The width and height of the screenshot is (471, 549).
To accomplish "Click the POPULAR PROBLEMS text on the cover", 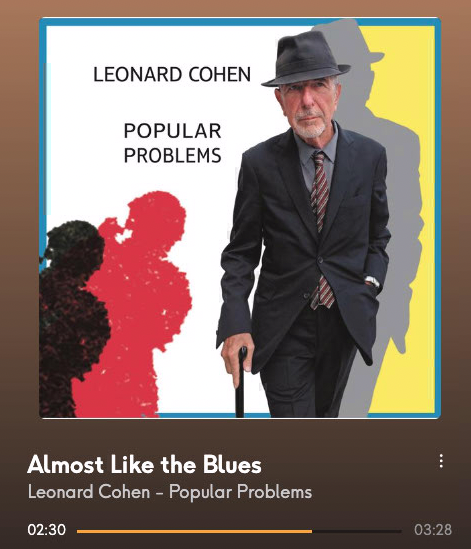I will tap(172, 143).
